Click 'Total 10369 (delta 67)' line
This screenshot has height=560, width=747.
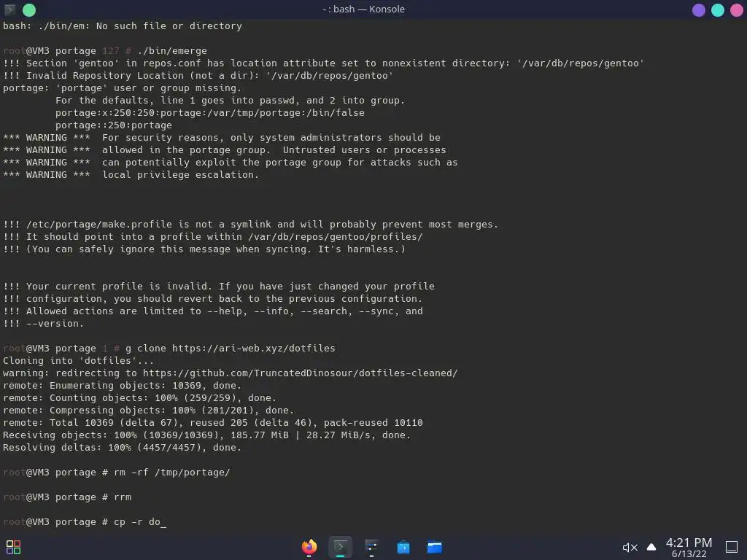point(213,422)
